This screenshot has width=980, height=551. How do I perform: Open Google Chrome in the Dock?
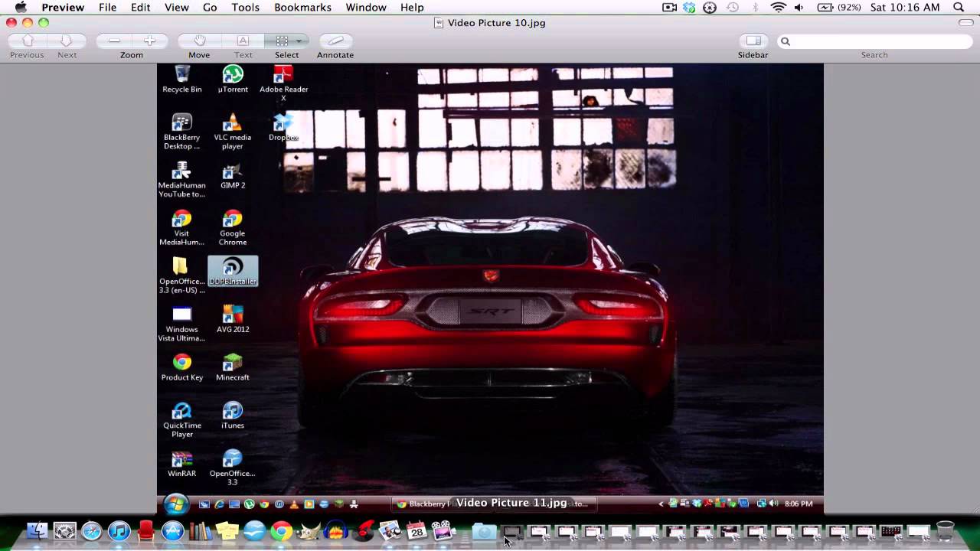click(x=281, y=530)
